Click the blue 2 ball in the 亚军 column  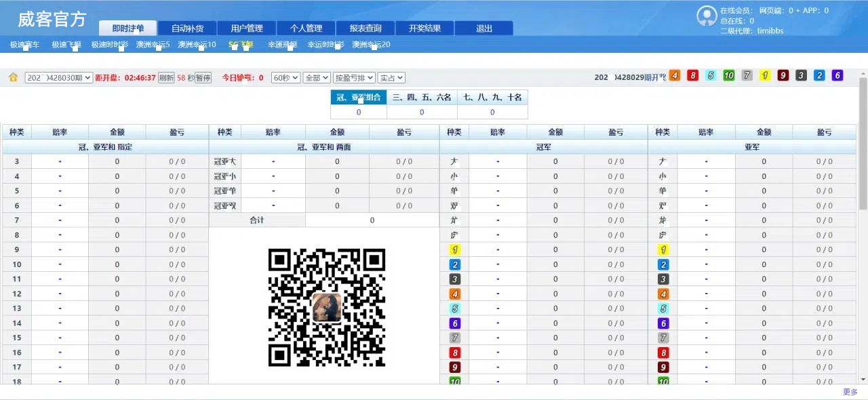[x=663, y=265]
